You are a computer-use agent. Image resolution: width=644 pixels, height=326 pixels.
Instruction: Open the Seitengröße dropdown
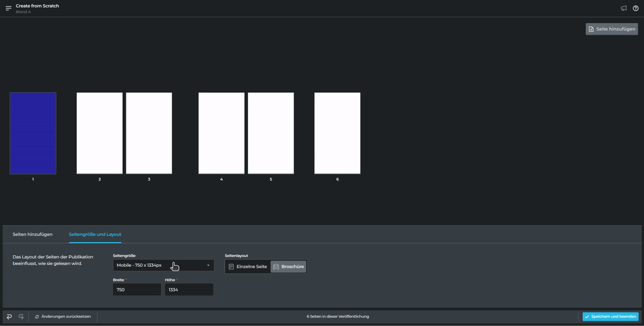(x=163, y=265)
